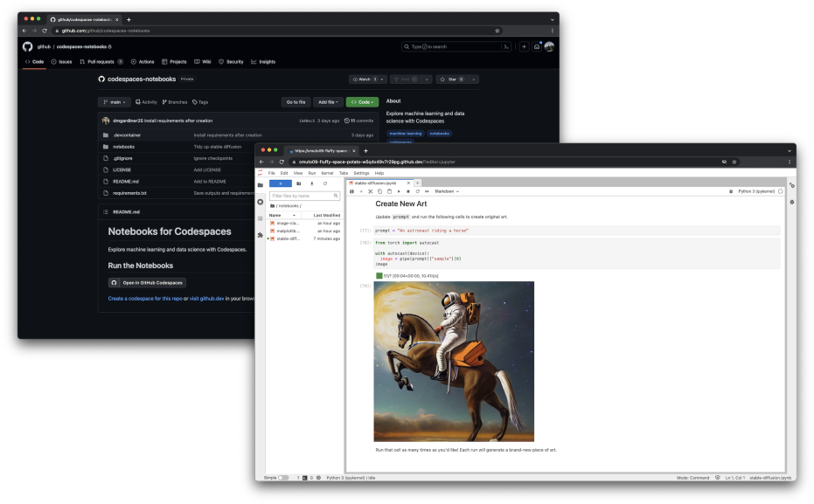
Task: Stop the kernel with the square icon
Action: tap(408, 190)
